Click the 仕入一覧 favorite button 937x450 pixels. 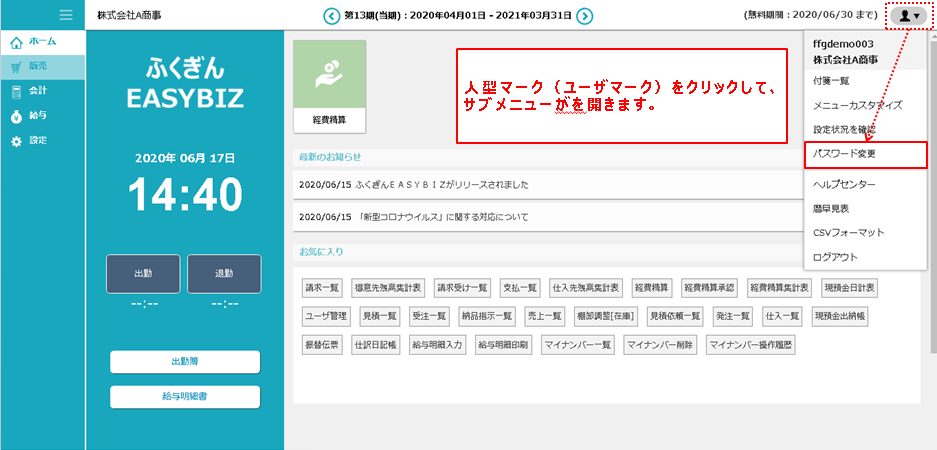click(782, 316)
